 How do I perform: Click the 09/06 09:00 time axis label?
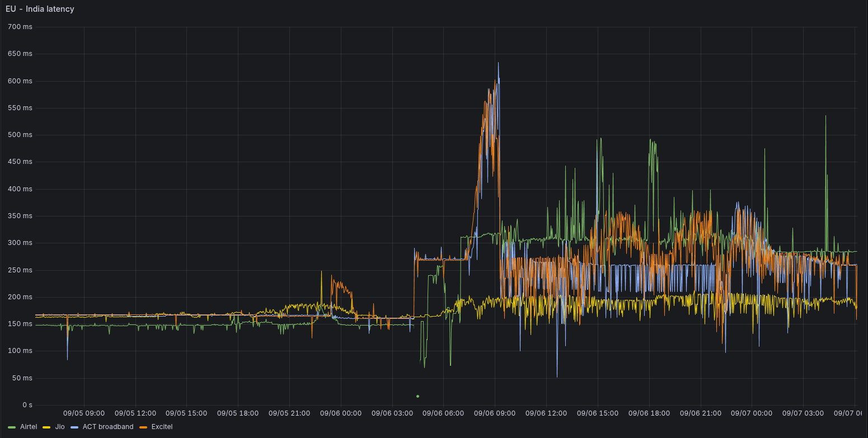point(495,413)
